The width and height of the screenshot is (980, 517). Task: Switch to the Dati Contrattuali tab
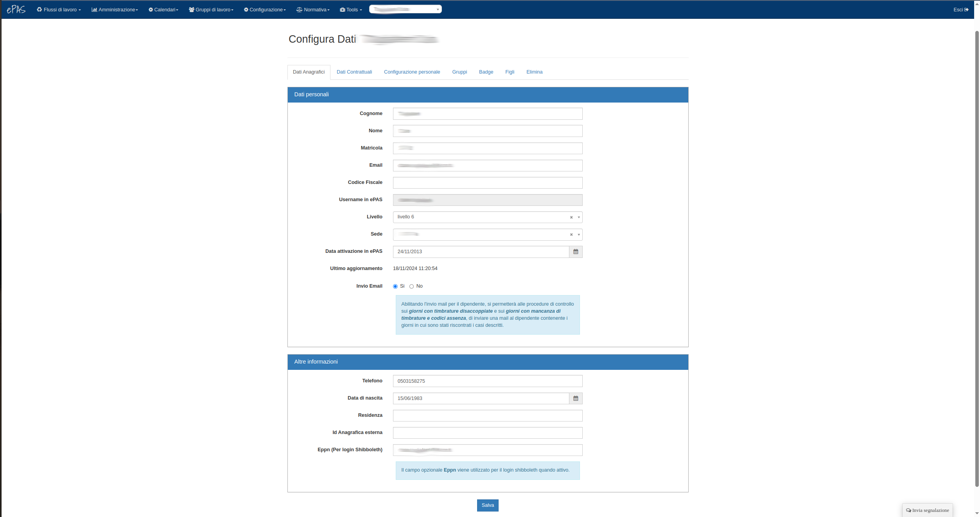click(354, 72)
